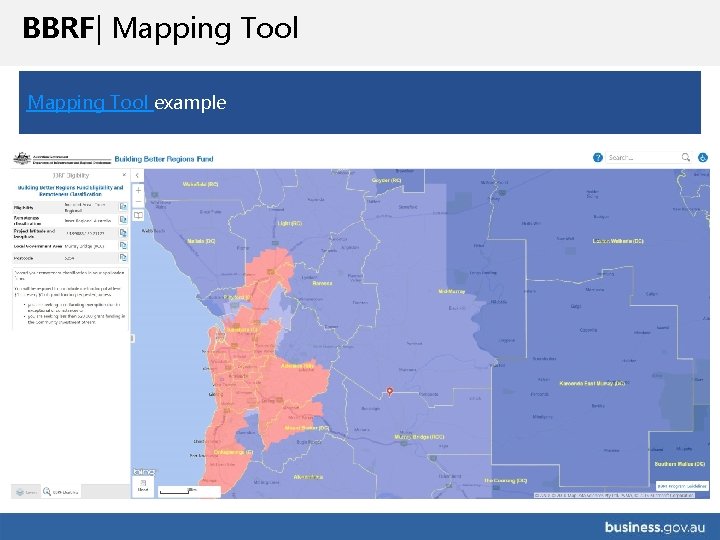The image size is (720, 540).
Task: Open the accessibility icon at top right
Action: pos(703,158)
